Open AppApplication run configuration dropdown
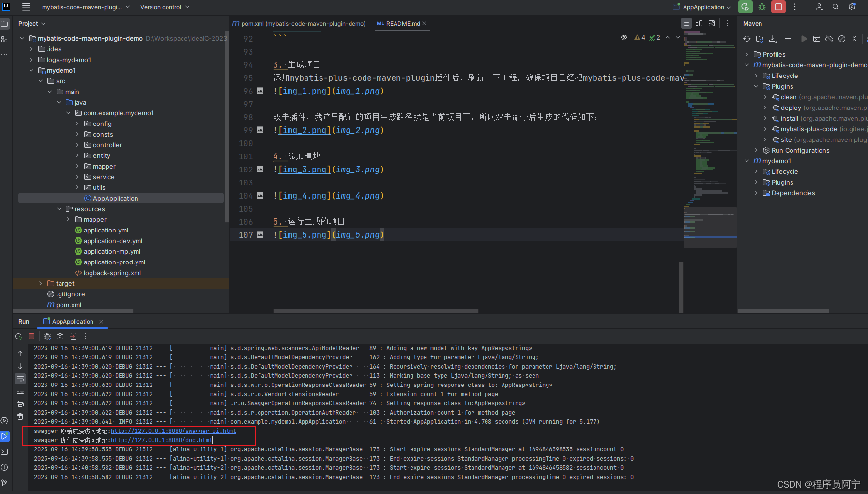The height and width of the screenshot is (494, 868). [x=702, y=7]
